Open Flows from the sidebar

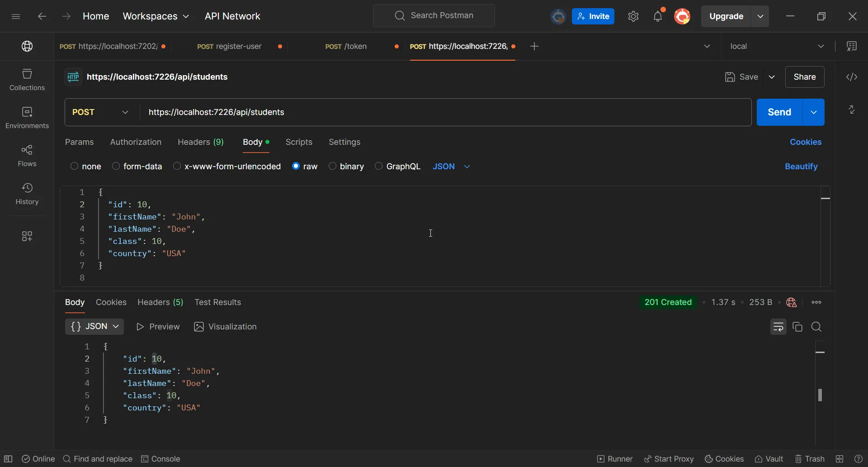27,156
